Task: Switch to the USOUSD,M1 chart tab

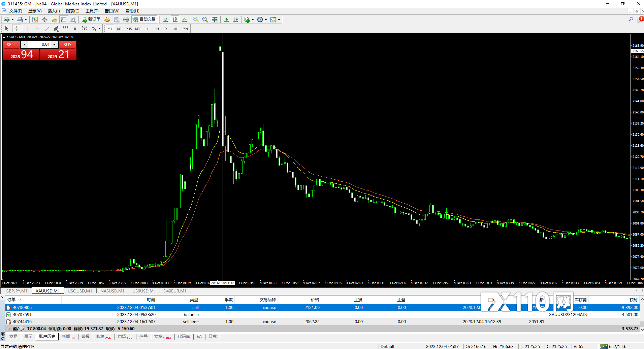Action: [x=80, y=291]
